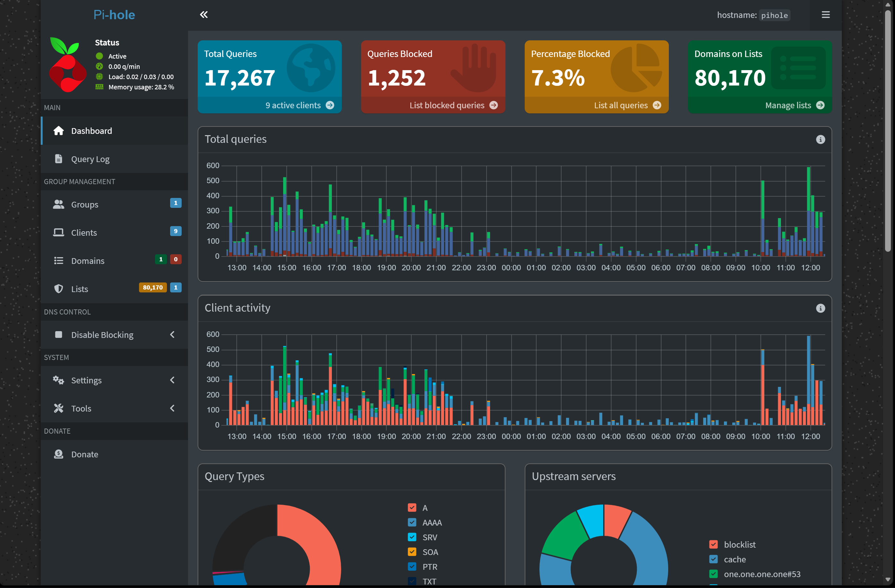Click the Clients laptop icon
The width and height of the screenshot is (895, 588).
58,232
